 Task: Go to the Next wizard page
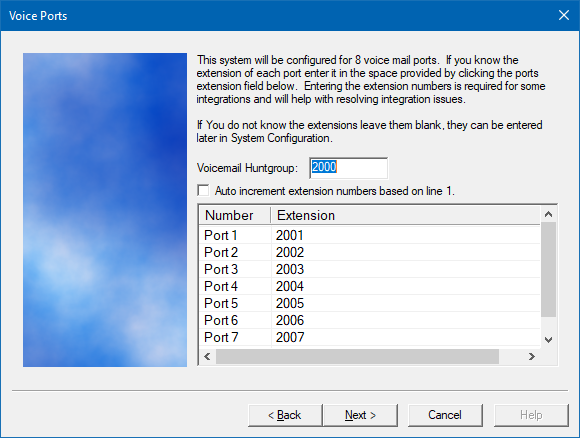[360, 415]
